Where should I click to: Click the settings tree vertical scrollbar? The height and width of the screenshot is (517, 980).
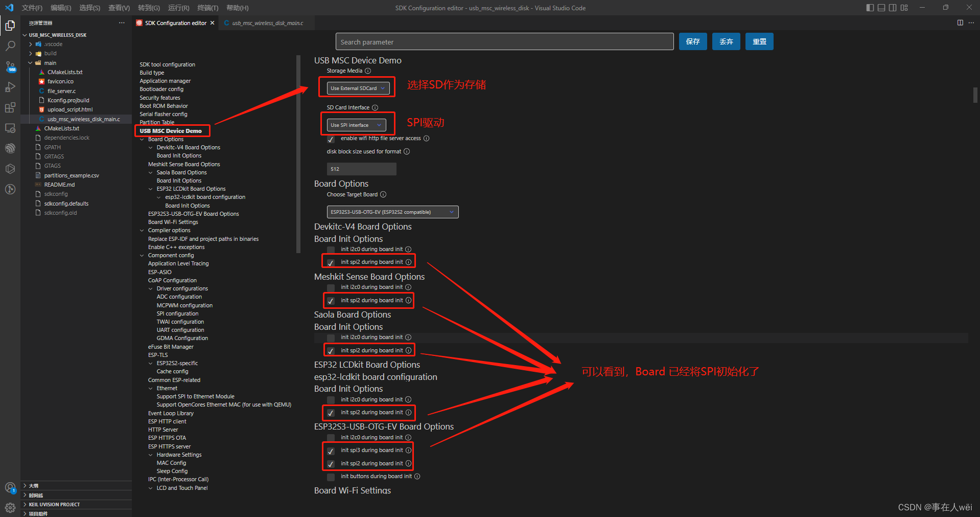coord(298,153)
